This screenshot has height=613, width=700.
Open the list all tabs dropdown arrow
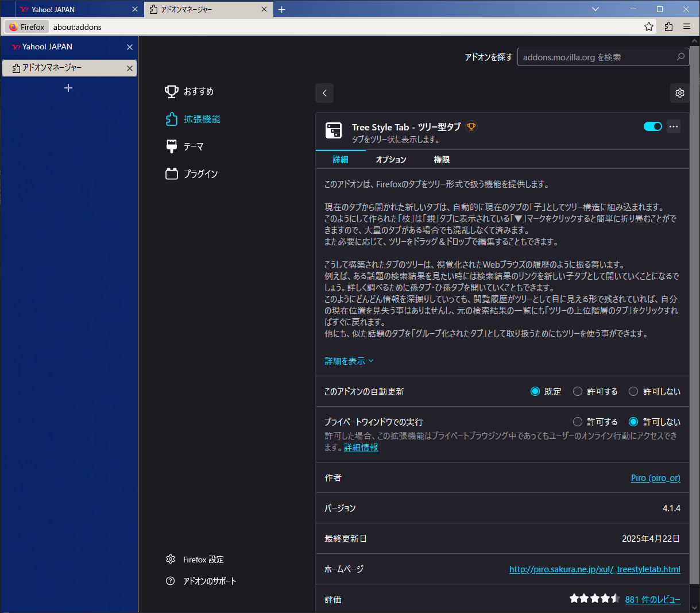click(x=595, y=9)
